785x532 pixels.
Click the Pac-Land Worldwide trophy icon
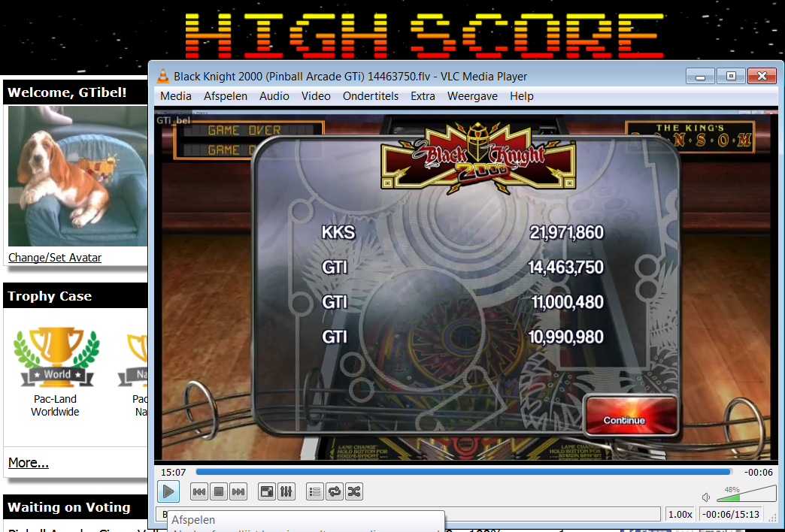pyautogui.click(x=56, y=358)
